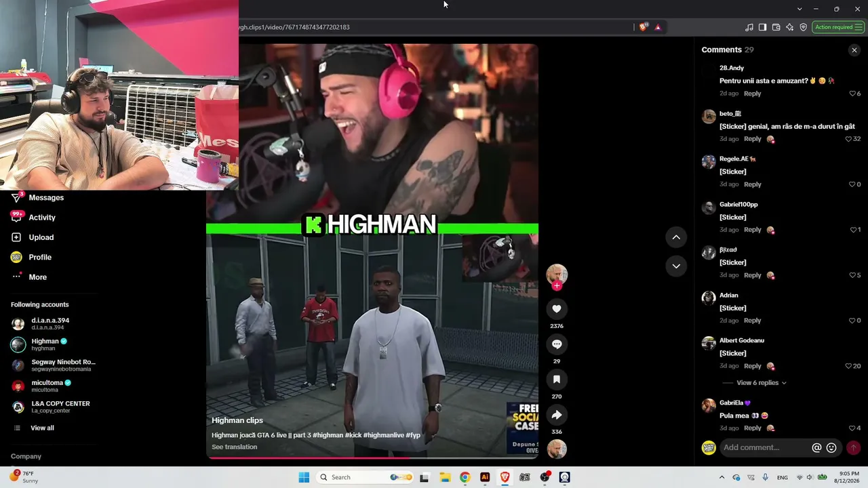Image resolution: width=868 pixels, height=488 pixels.
Task: Expand the Company footer section
Action: click(x=26, y=457)
